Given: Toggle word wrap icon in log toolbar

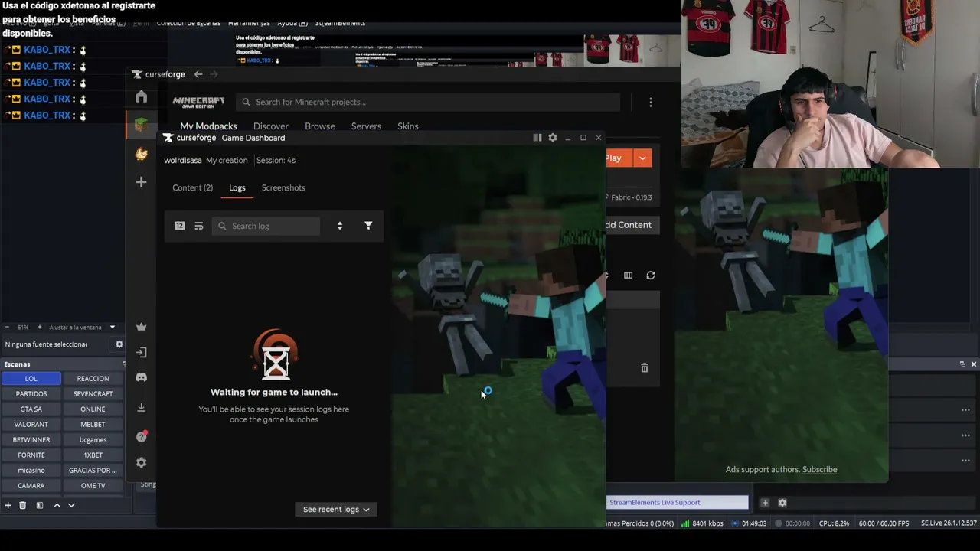Looking at the screenshot, I should tap(199, 226).
